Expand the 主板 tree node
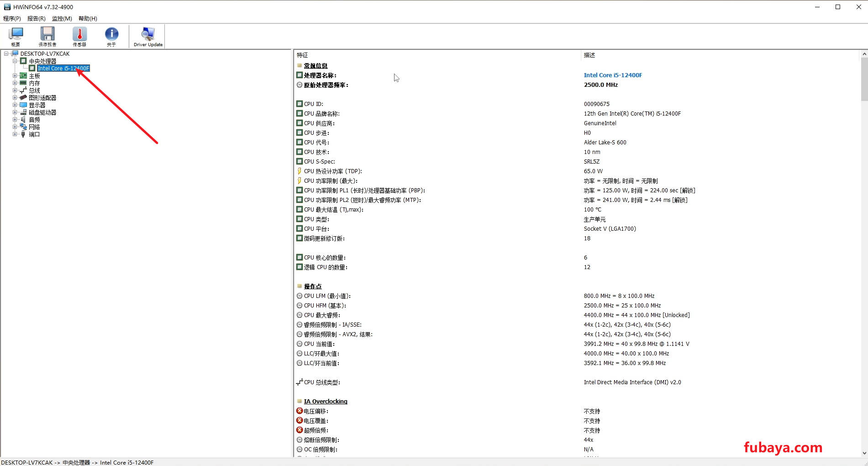 15,76
